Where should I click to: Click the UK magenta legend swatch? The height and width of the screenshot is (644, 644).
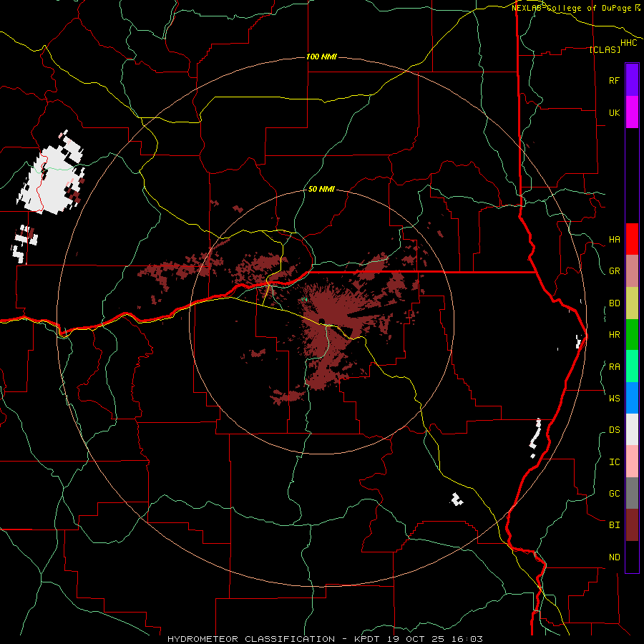[632, 112]
